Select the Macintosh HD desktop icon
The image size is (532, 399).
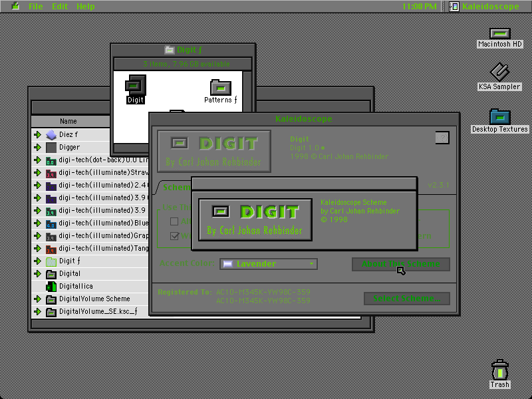click(500, 33)
